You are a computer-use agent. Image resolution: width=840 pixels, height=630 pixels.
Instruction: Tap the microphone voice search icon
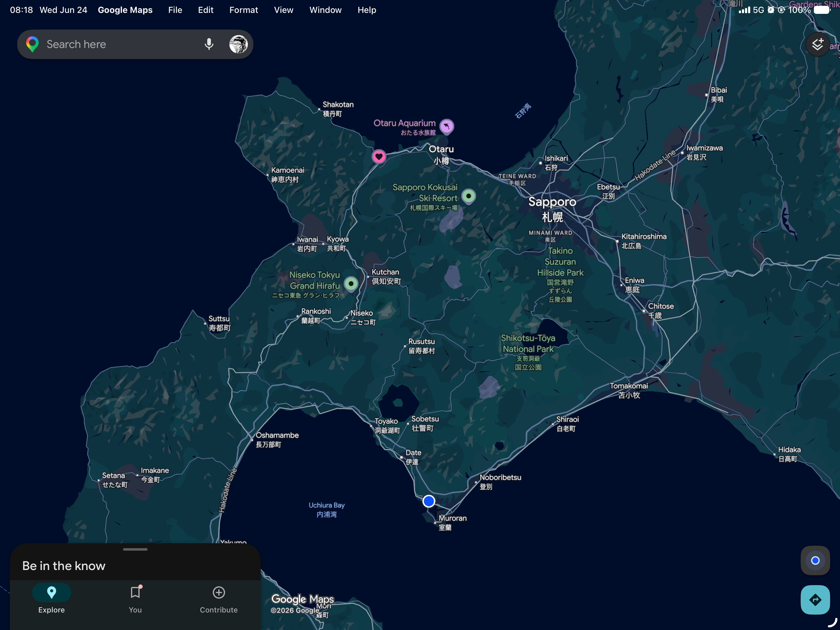208,45
